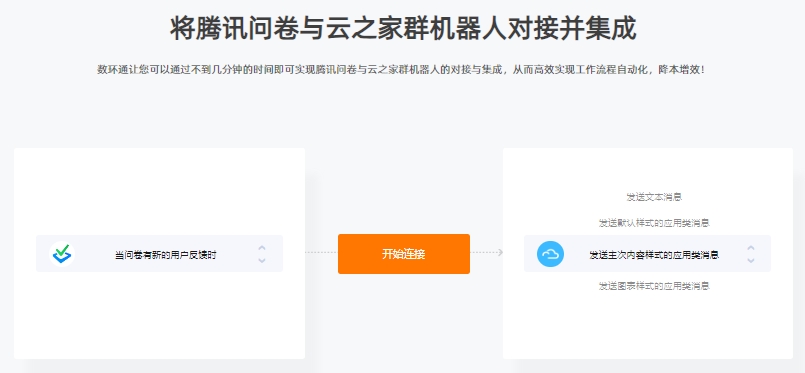The width and height of the screenshot is (805, 373).
Task: Click dotted line left of 开始连接 button
Action: (x=321, y=252)
